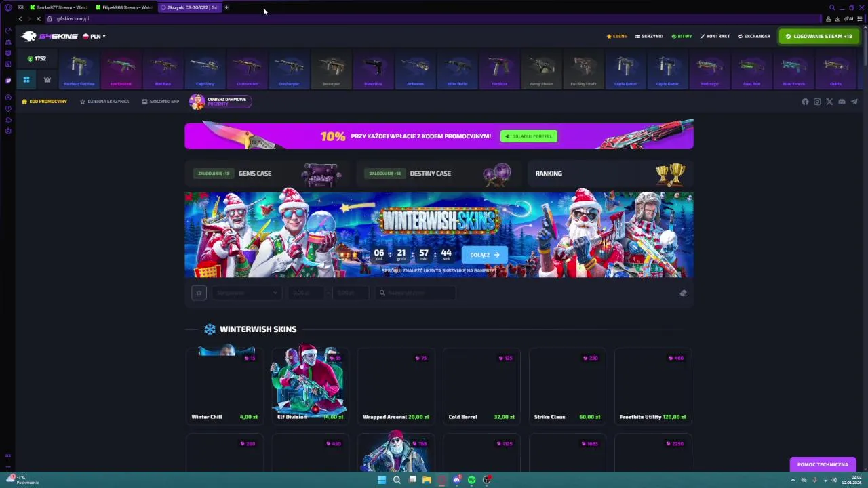
Task: Open the Discord social icon
Action: tap(842, 102)
